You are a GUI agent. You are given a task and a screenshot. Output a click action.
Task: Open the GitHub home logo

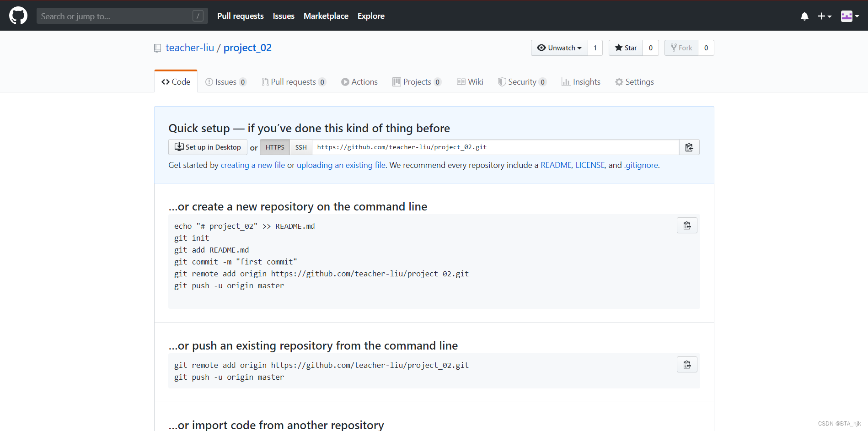[18, 16]
